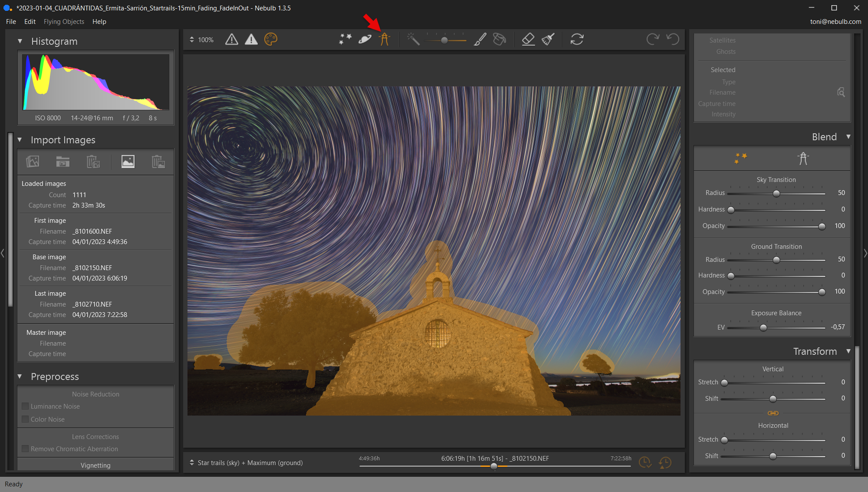868x492 pixels.
Task: Click the left panel vertical scrollbar
Action: tap(10, 219)
